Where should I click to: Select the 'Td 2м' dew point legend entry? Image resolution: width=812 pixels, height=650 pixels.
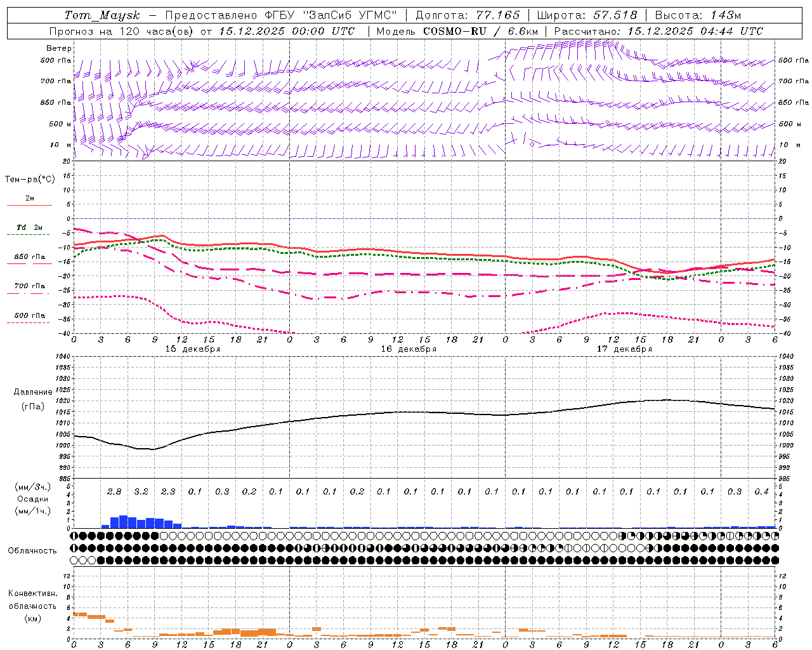coord(30,227)
